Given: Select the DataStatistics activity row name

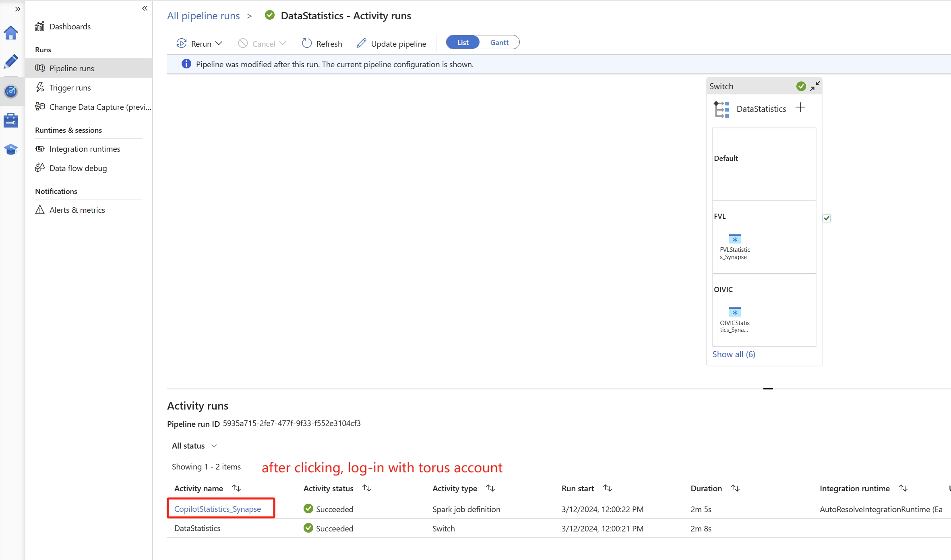Looking at the screenshot, I should (197, 528).
